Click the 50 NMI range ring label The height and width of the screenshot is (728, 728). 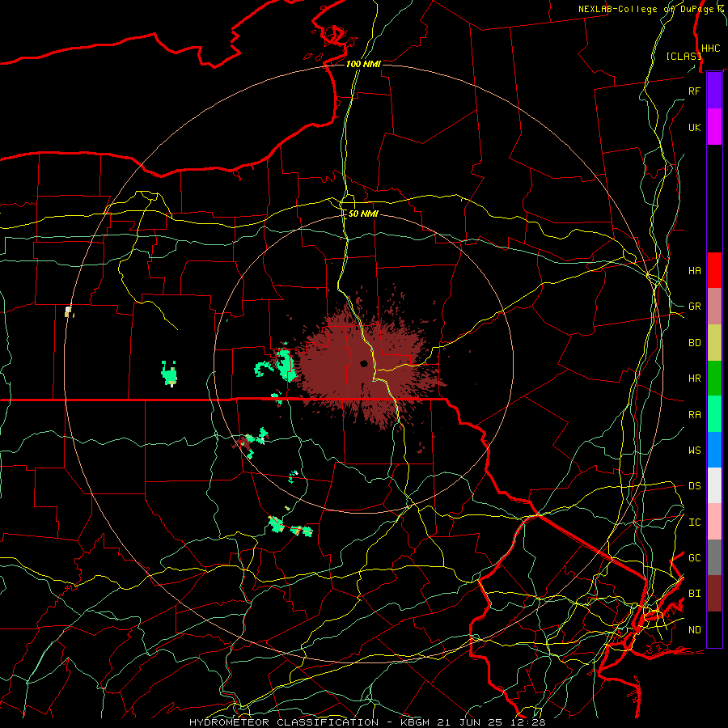click(x=363, y=214)
